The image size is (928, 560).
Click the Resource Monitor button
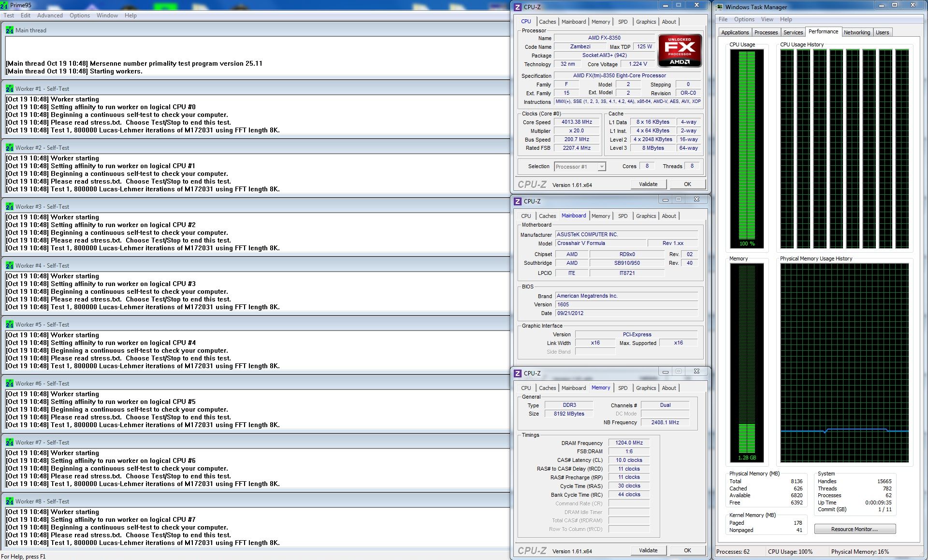coord(855,529)
